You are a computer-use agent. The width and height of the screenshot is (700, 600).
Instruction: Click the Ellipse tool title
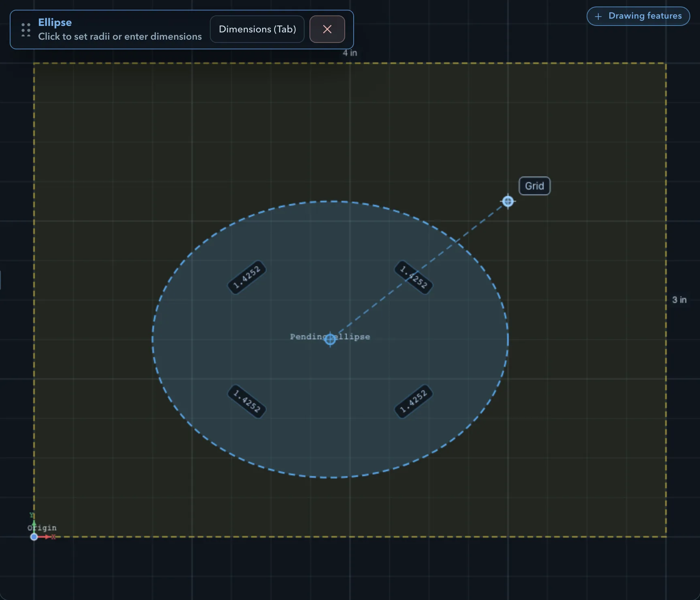pos(55,22)
